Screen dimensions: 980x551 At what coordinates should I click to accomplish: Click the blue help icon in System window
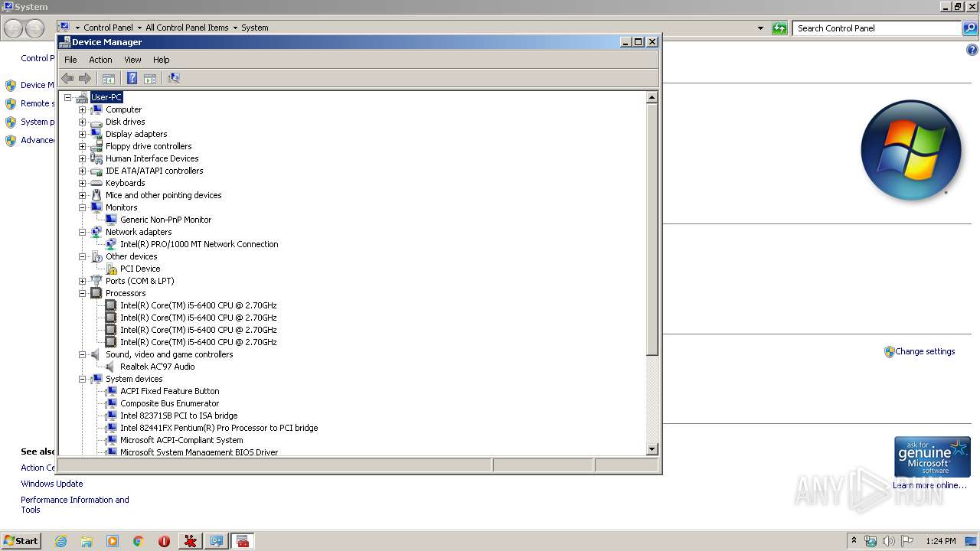point(972,51)
